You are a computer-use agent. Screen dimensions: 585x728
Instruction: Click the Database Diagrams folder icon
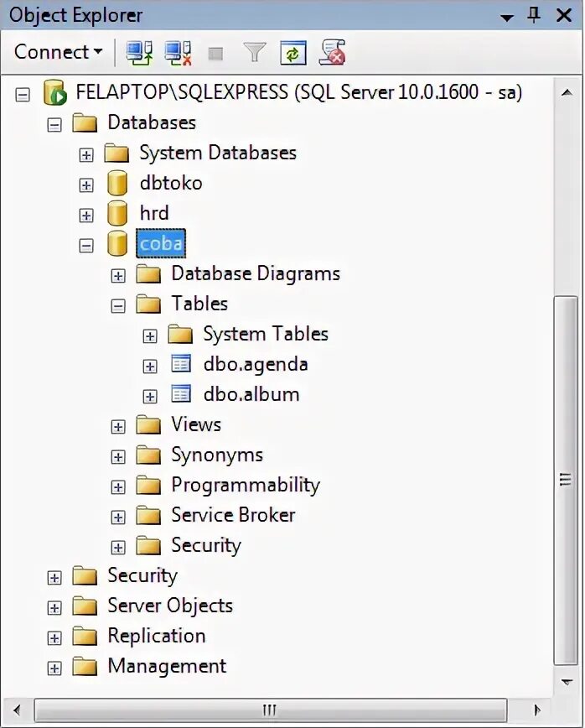tap(148, 274)
